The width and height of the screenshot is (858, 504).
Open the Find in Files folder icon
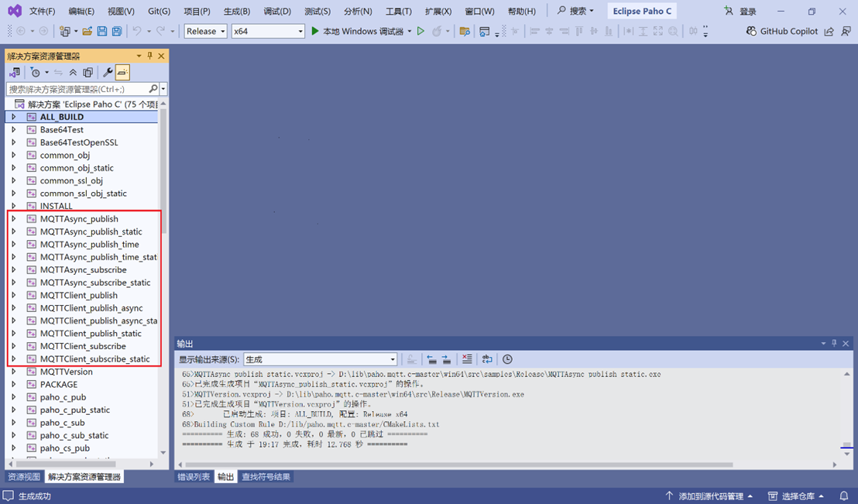click(465, 31)
